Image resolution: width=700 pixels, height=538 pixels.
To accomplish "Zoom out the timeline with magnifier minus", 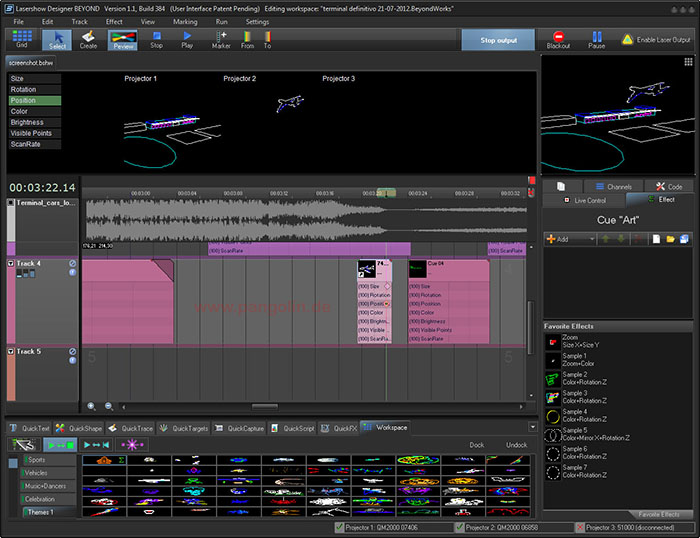I will pos(109,406).
